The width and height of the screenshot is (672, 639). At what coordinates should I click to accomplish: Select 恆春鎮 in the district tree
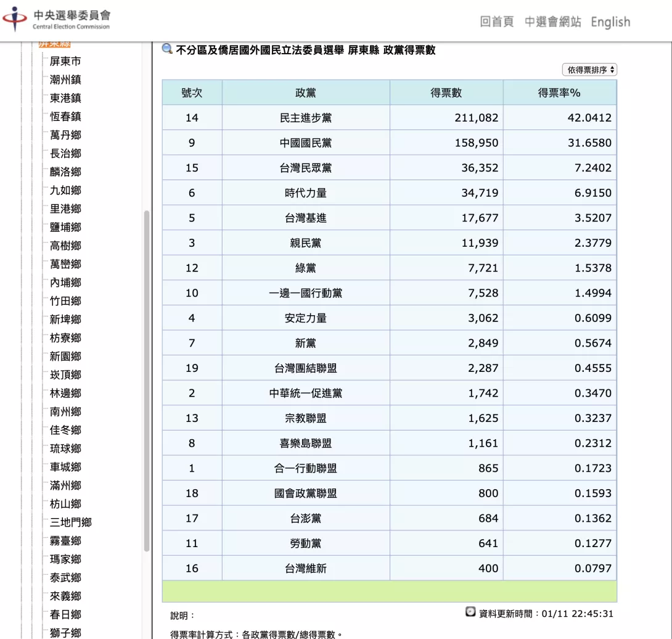65,117
